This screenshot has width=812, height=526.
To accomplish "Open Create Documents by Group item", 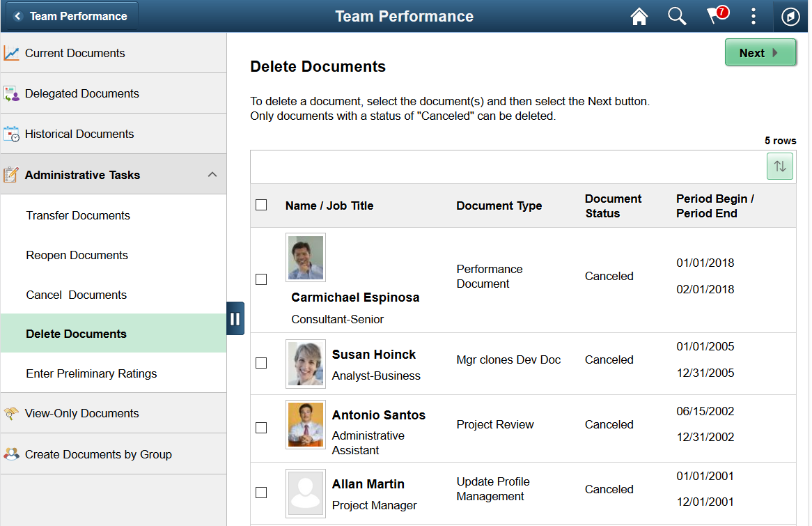I will tap(114, 454).
